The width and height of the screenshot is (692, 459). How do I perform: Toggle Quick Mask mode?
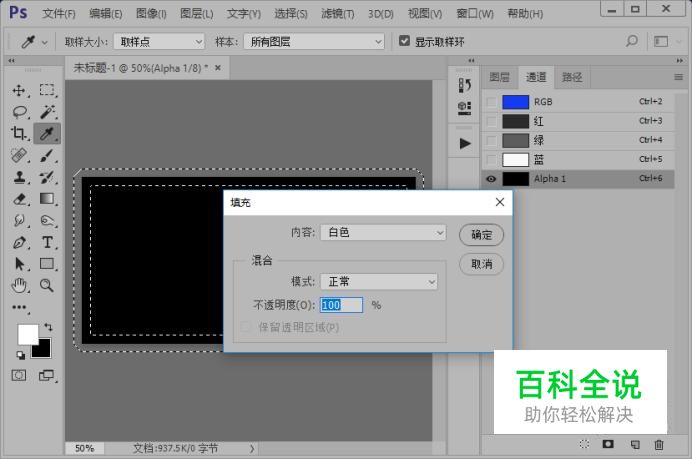[x=19, y=376]
